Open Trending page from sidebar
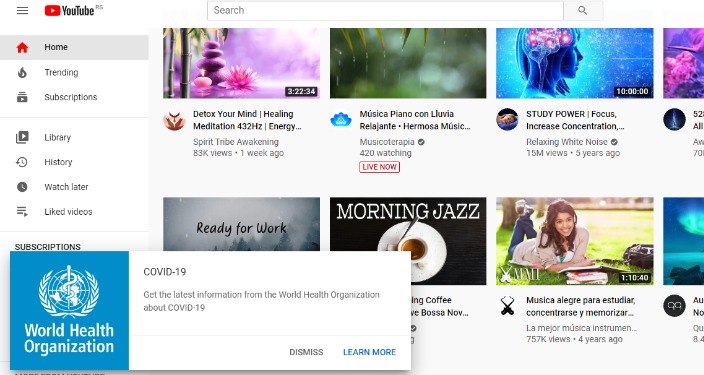 tap(74, 72)
